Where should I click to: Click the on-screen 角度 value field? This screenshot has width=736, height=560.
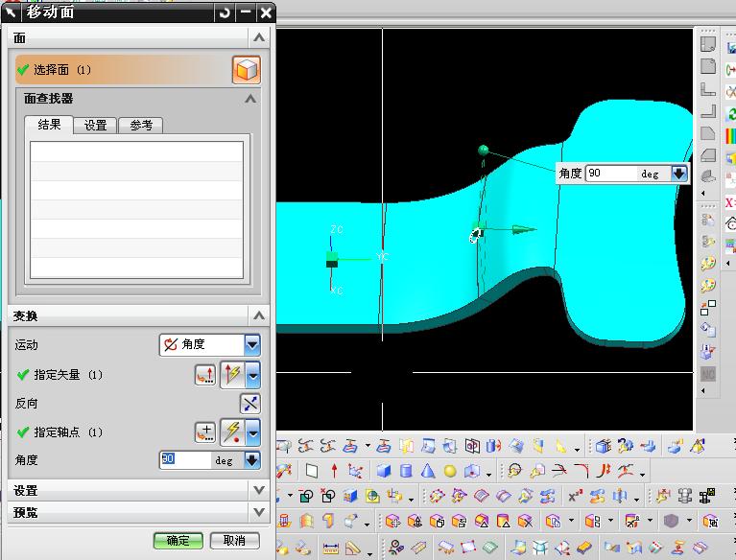pos(611,174)
